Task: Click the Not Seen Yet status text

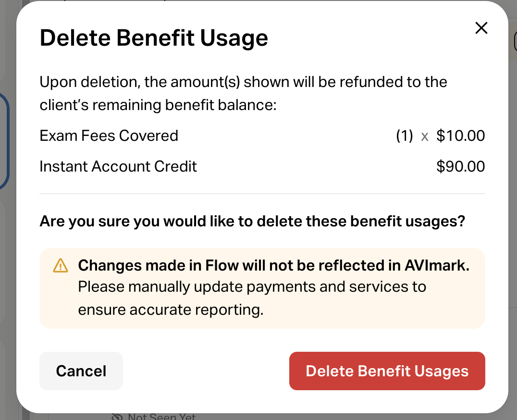Action: click(x=161, y=417)
